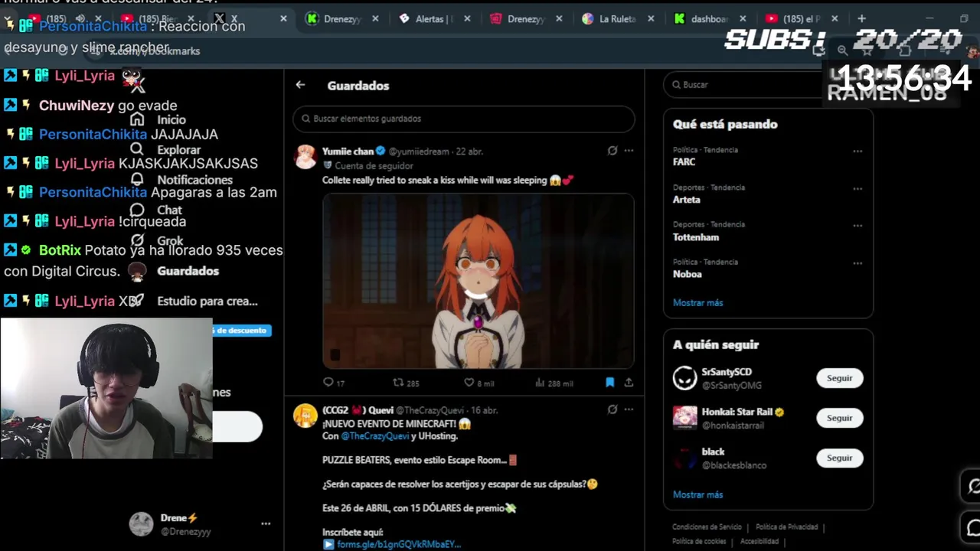Open Grok in the X sidebar
Screen dimensions: 980x551
tap(157, 240)
